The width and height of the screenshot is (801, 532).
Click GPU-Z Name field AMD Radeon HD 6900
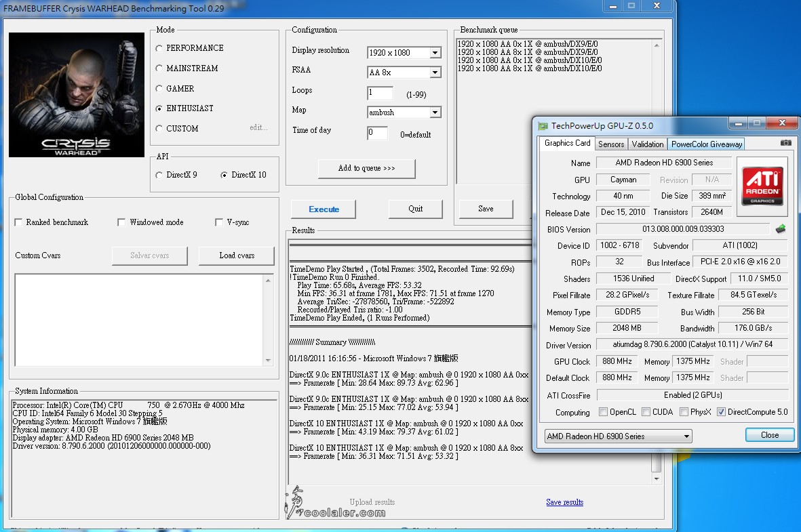click(x=664, y=163)
